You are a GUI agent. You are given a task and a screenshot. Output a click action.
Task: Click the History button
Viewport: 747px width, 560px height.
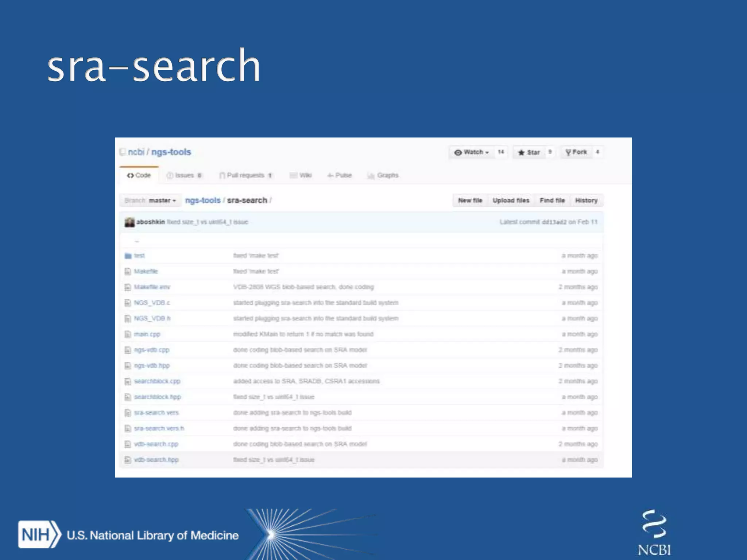pos(586,201)
